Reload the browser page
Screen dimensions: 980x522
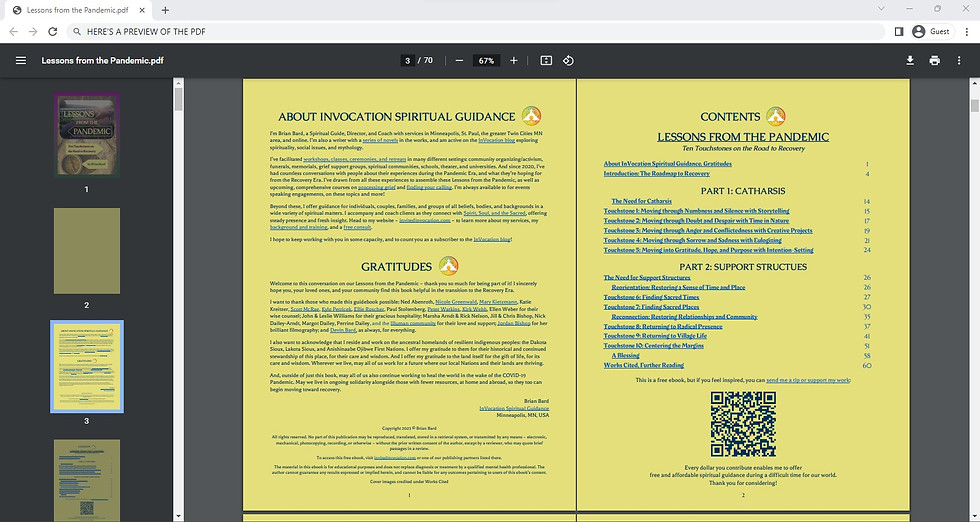tap(52, 31)
